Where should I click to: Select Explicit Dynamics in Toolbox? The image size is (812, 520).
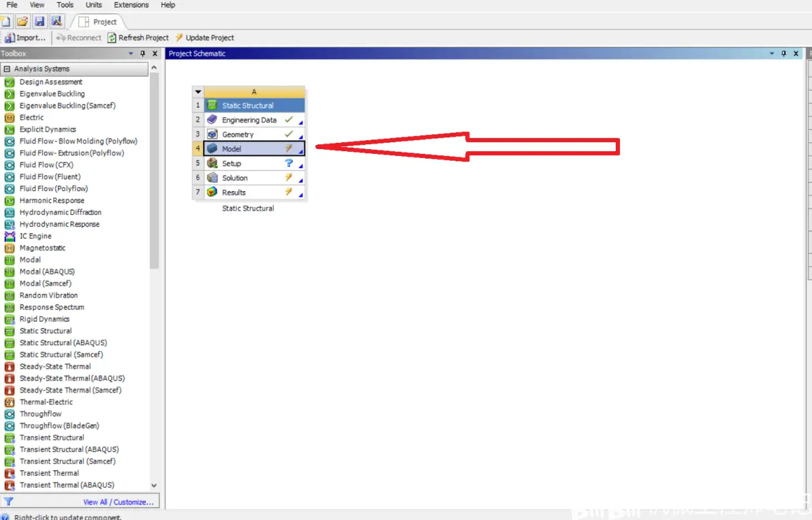[48, 129]
